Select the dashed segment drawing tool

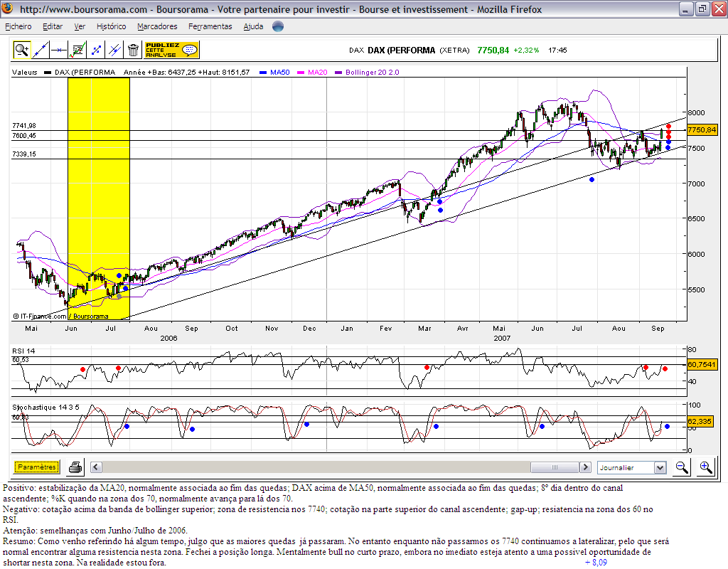tap(96, 50)
